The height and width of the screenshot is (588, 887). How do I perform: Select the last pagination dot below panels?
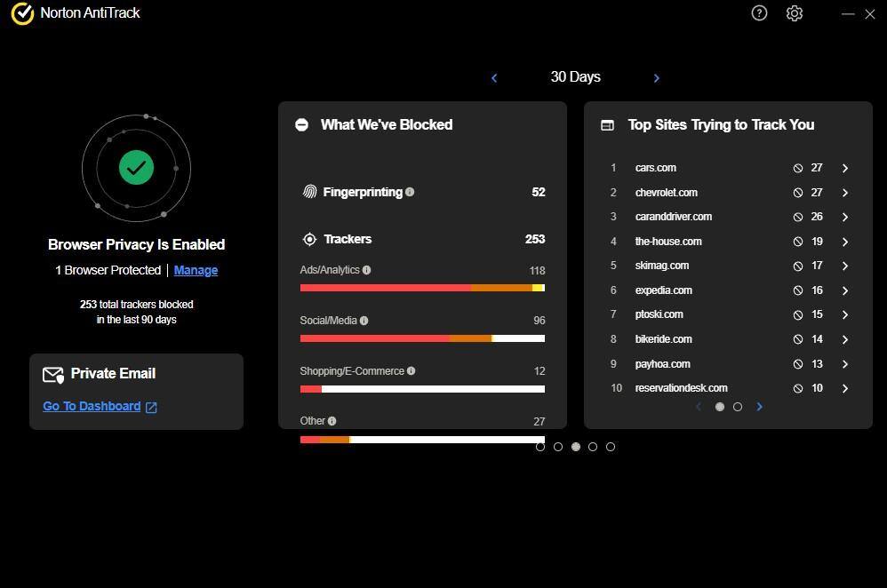pyautogui.click(x=611, y=447)
